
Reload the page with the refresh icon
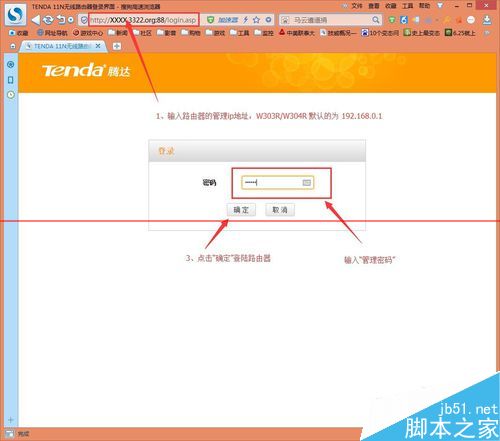click(48, 20)
